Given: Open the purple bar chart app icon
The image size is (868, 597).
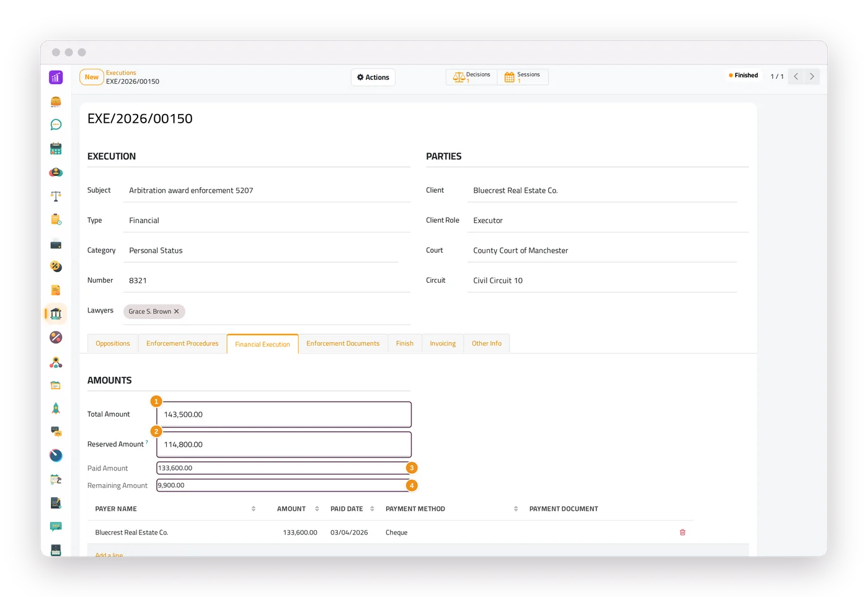Looking at the screenshot, I should coord(56,77).
